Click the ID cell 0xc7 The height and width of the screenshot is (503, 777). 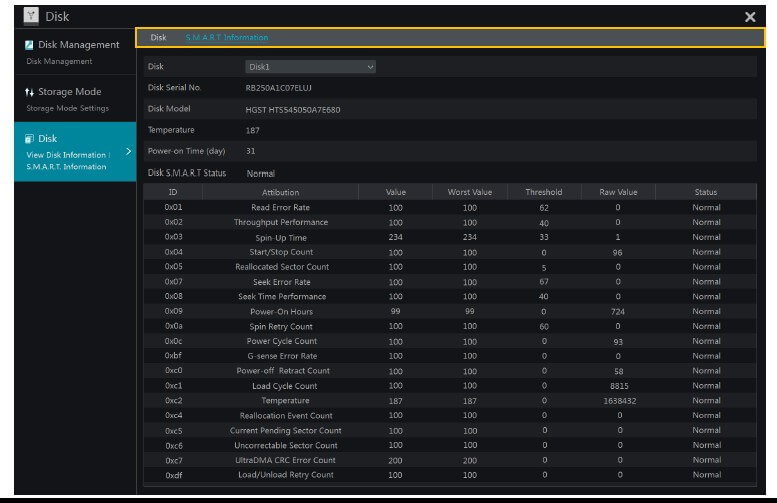pos(174,460)
